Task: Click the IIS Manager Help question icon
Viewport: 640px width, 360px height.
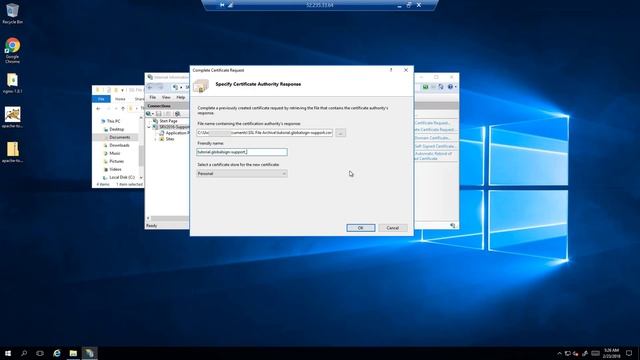Action: 450,87
